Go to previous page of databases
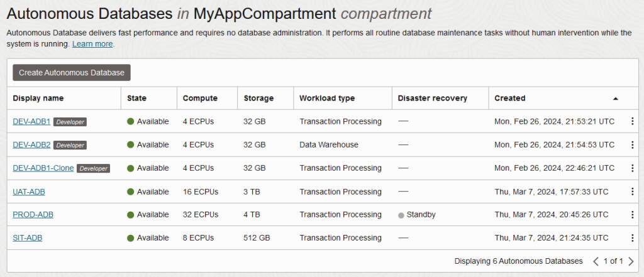Screen dimensions: 644x277 (x=596, y=261)
